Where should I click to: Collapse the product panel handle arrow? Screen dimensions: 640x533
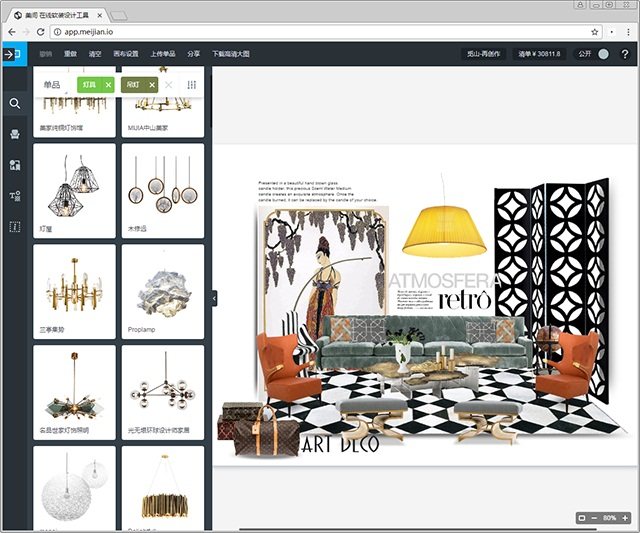click(214, 298)
